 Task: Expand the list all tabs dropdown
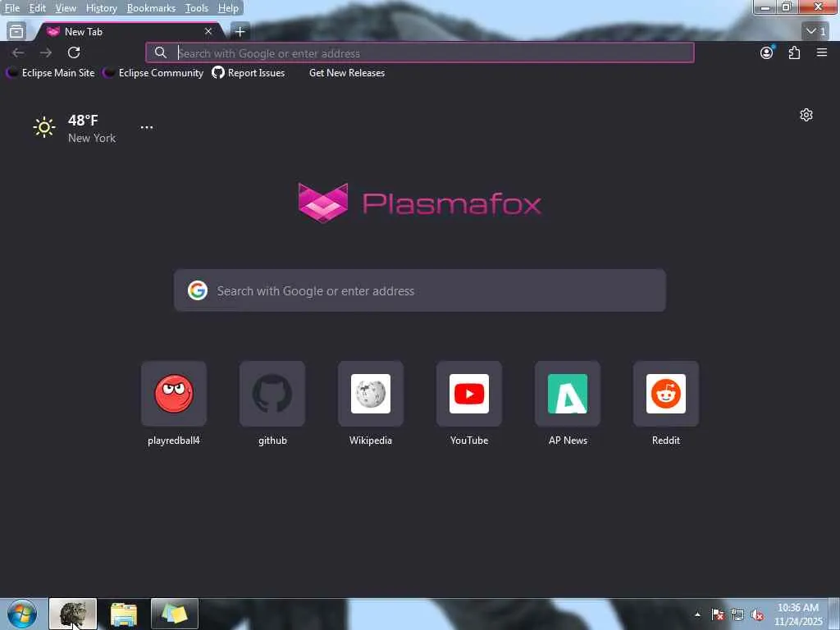point(815,31)
